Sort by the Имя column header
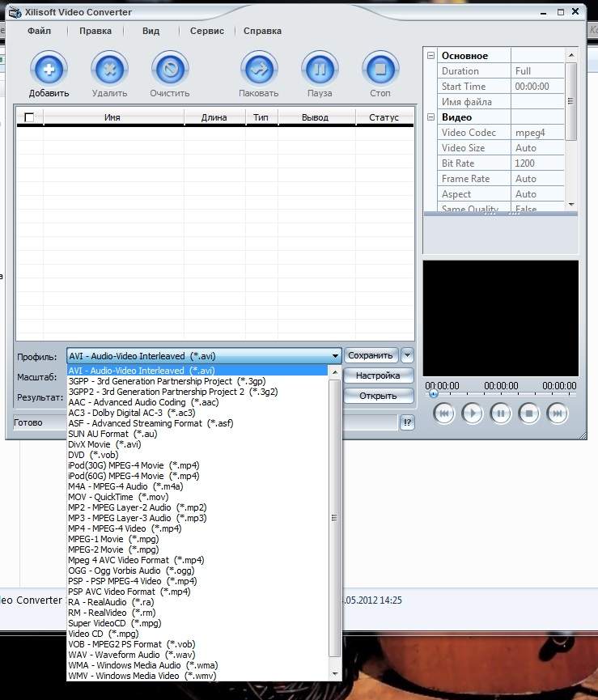Viewport: 598px width, 700px height. click(113, 117)
